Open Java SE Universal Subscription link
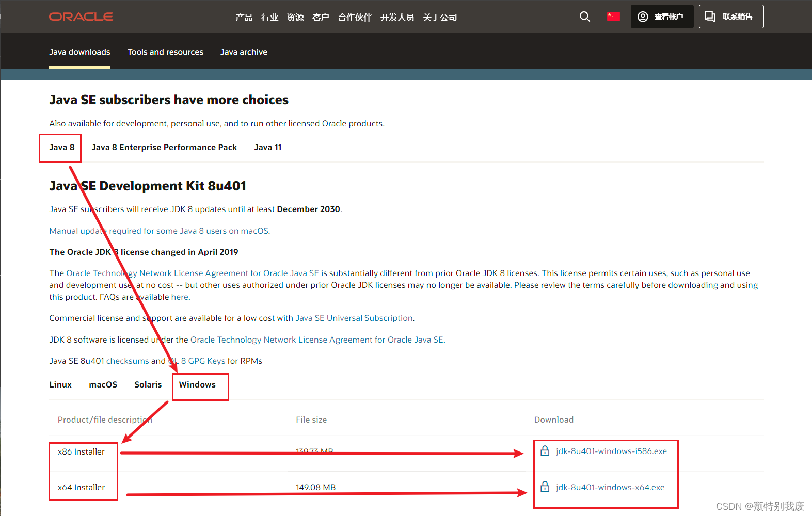 point(354,318)
